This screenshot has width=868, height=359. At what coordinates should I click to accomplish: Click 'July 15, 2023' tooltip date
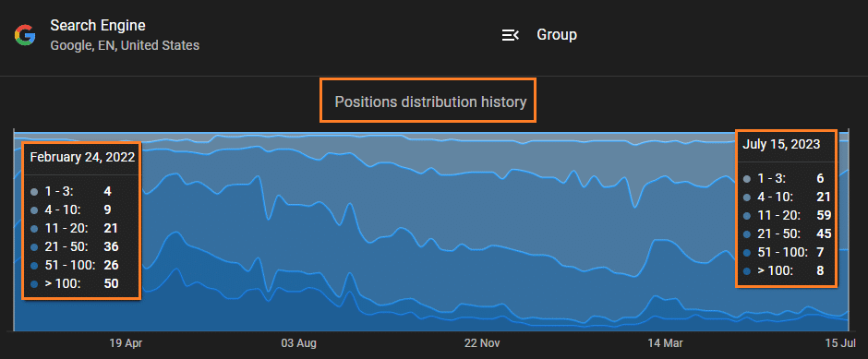[781, 144]
